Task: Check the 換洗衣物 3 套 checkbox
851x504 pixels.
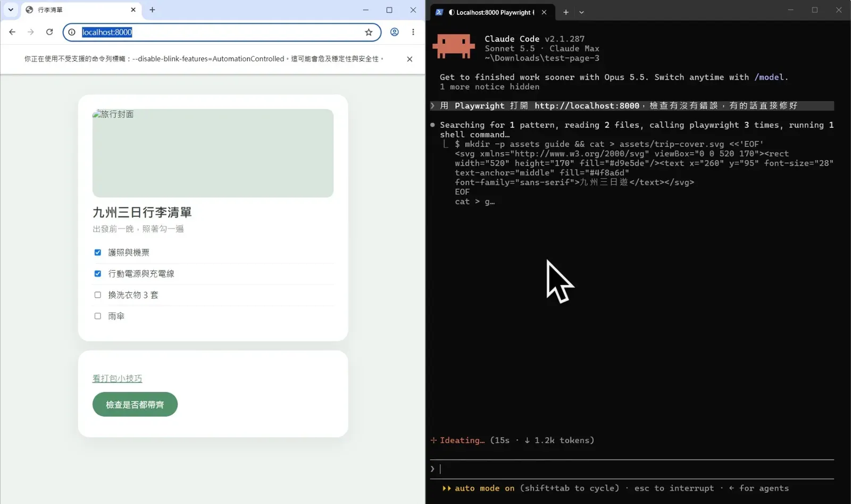Action: pyautogui.click(x=98, y=295)
